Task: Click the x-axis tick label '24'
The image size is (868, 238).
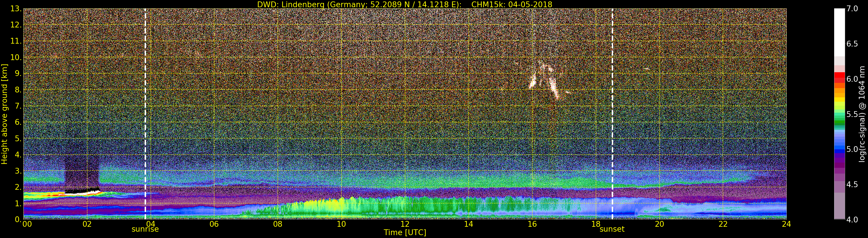Action: pos(786,224)
